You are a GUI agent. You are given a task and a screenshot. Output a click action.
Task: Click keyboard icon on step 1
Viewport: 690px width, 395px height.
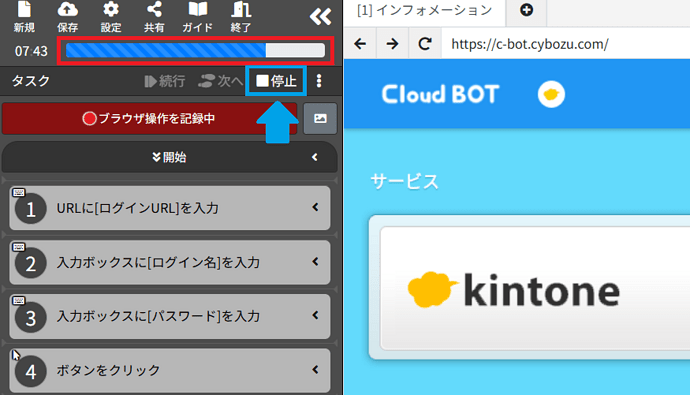[x=18, y=192]
